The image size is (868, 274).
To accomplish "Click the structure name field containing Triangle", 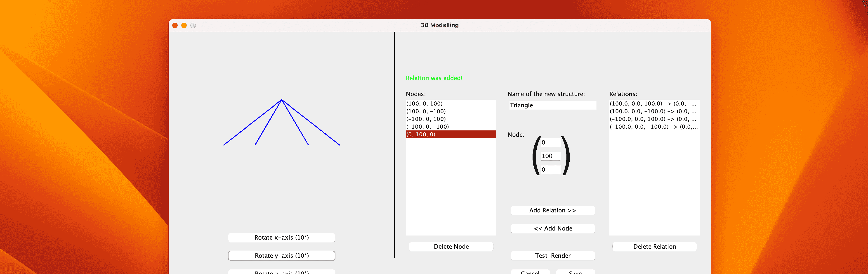I will pyautogui.click(x=553, y=105).
